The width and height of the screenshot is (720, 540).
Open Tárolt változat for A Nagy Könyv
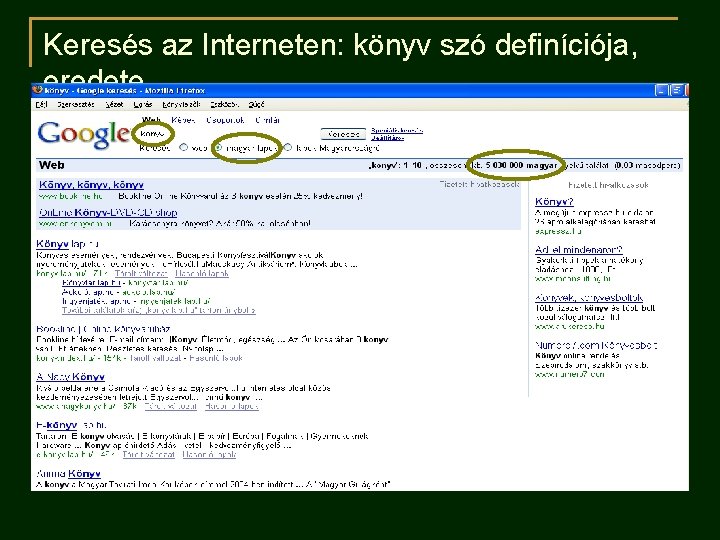pyautogui.click(x=170, y=406)
